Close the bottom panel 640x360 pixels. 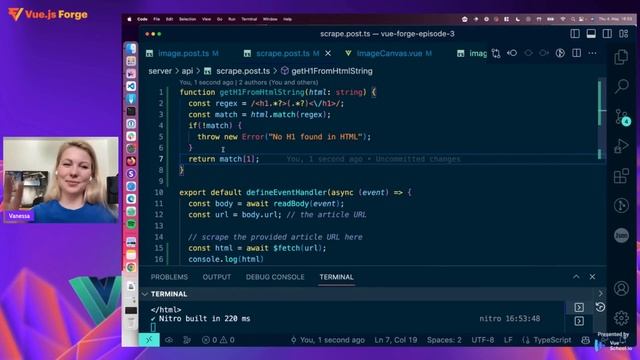(x=592, y=277)
